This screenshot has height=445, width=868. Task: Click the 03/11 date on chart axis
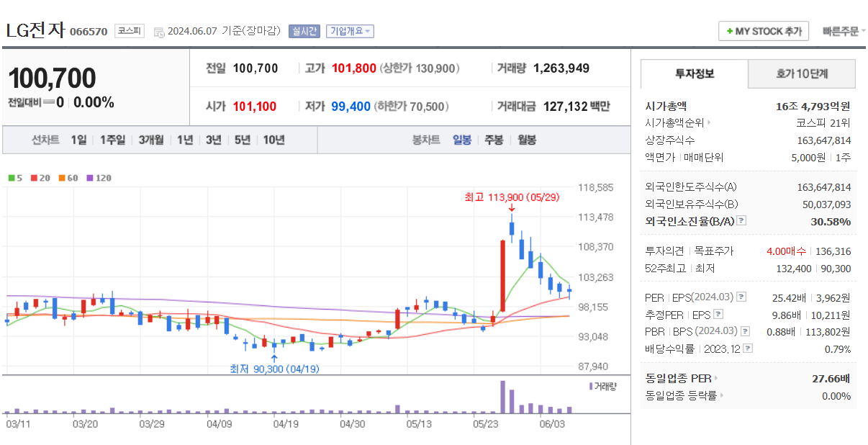pos(18,424)
